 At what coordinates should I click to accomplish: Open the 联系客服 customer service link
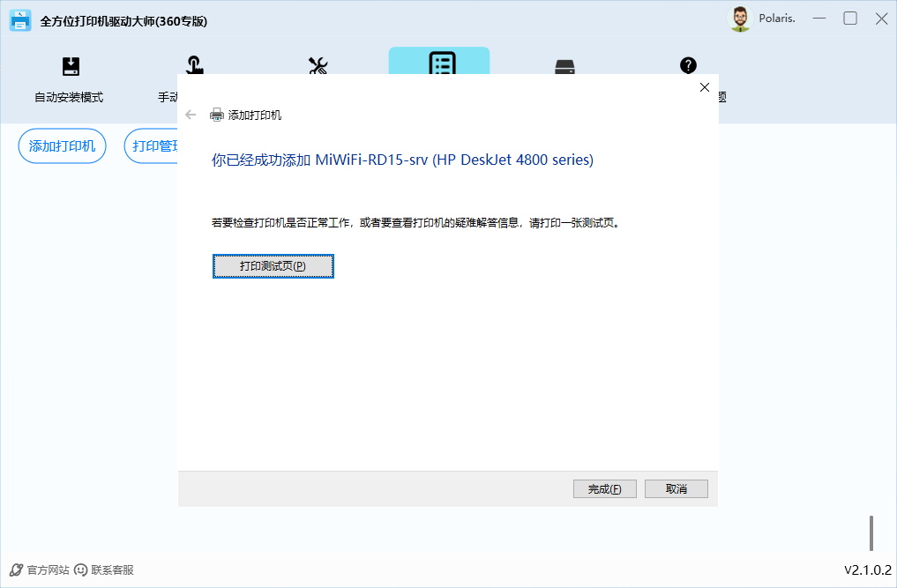point(104,570)
